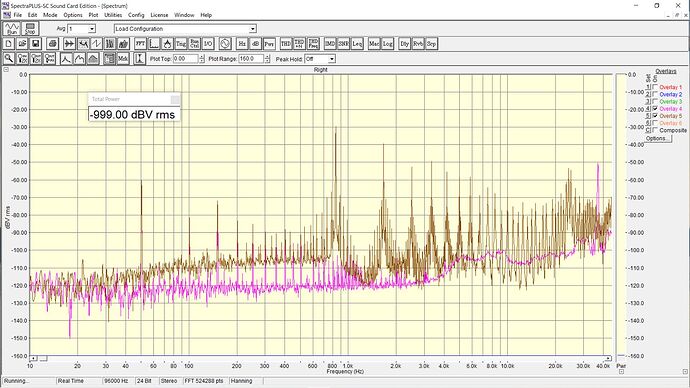Enable the Composite overlay checkbox
Image resolution: width=690 pixels, height=388 pixels.
(655, 130)
